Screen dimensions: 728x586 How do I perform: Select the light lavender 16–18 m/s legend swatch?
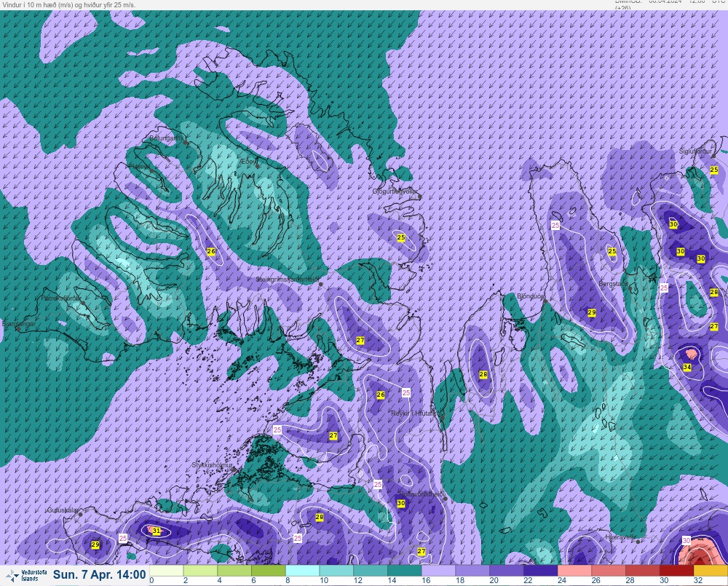tap(439, 570)
